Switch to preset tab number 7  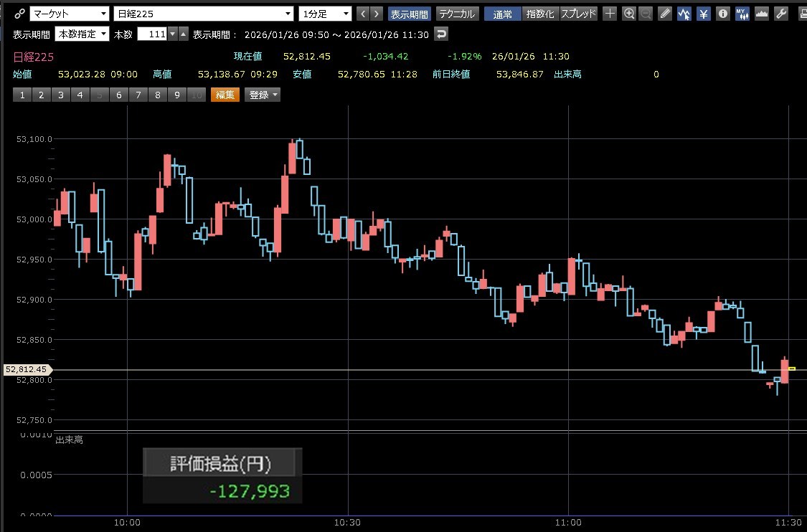[x=138, y=95]
